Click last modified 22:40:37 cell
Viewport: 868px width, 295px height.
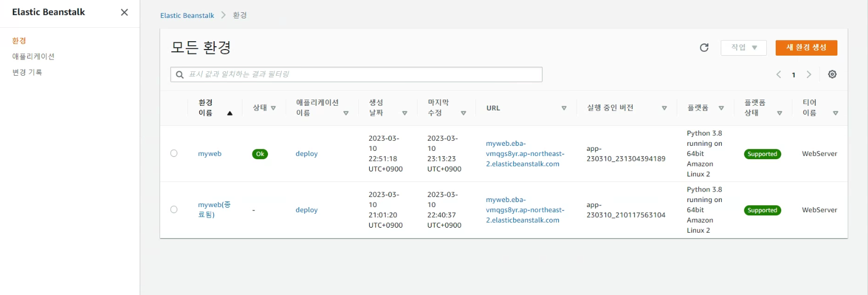(444, 210)
